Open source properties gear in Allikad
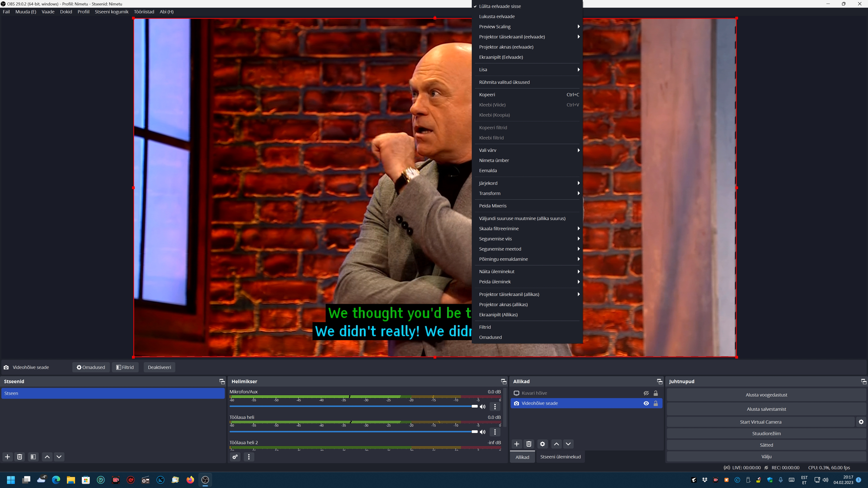The image size is (868, 488). coord(542,444)
